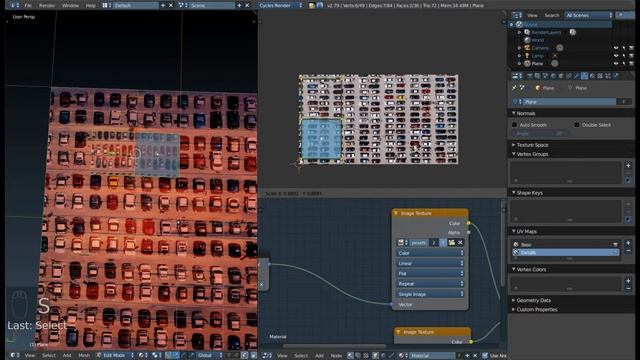Add a new UV map
Image resolution: width=640 pixels, height=360 pixels.
628,243
